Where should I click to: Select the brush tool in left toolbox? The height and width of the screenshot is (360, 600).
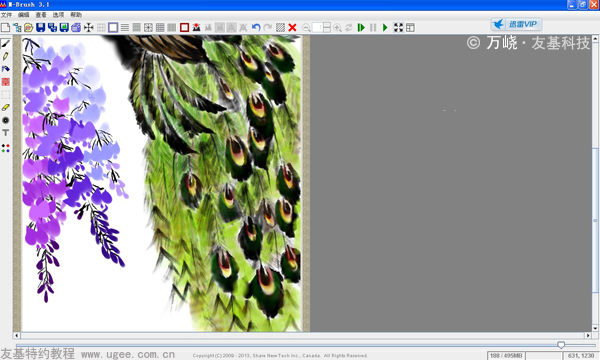point(5,44)
